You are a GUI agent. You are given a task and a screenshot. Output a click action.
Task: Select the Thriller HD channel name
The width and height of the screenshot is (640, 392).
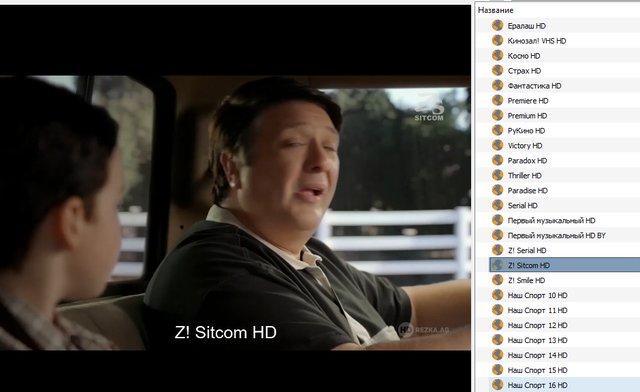pyautogui.click(x=524, y=176)
